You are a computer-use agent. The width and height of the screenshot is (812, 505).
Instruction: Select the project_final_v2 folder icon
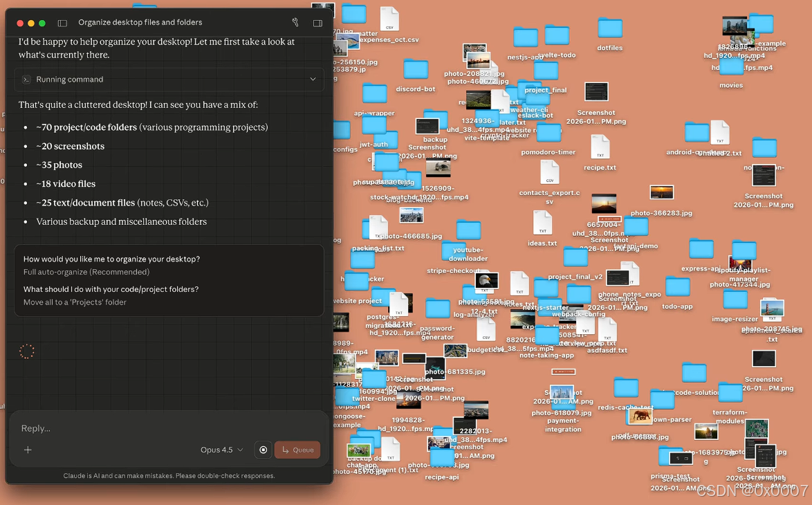point(575,257)
